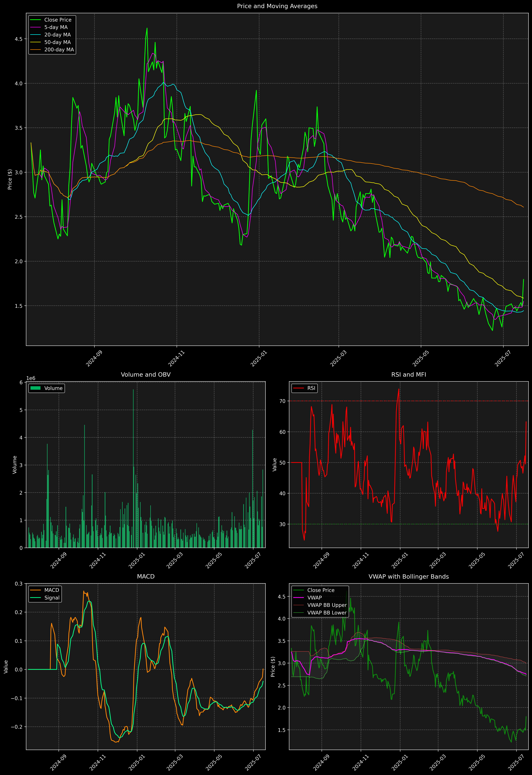Click the 'Value' axis label of RSI chart
This screenshot has height=775, width=532.
tap(275, 464)
